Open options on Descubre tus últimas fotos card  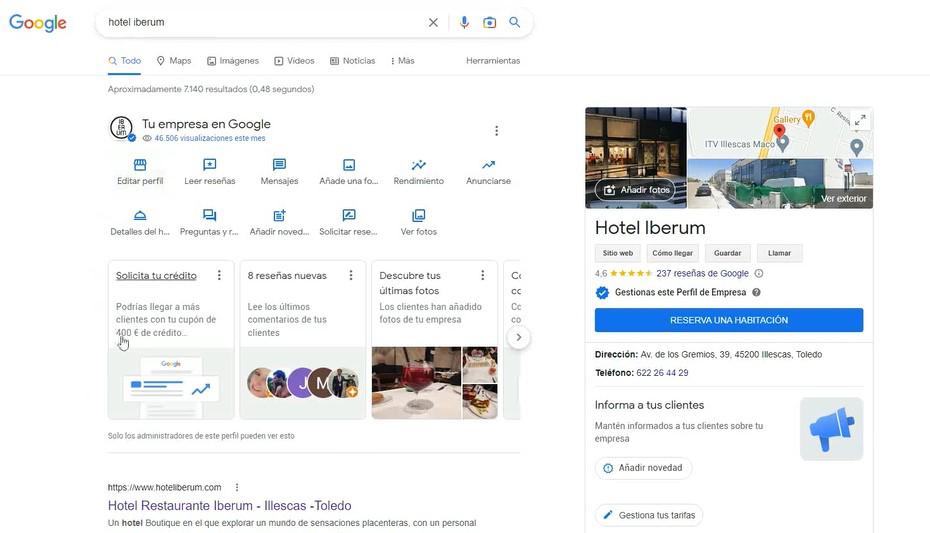482,275
